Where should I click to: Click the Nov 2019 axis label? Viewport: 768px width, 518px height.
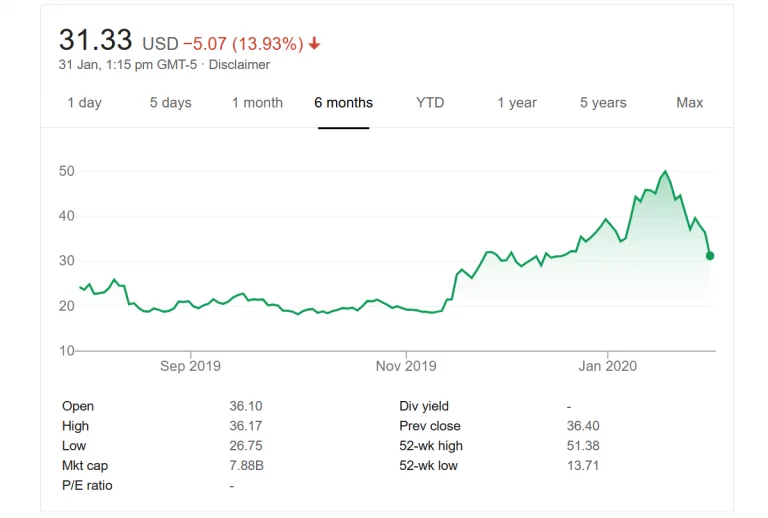click(x=406, y=366)
